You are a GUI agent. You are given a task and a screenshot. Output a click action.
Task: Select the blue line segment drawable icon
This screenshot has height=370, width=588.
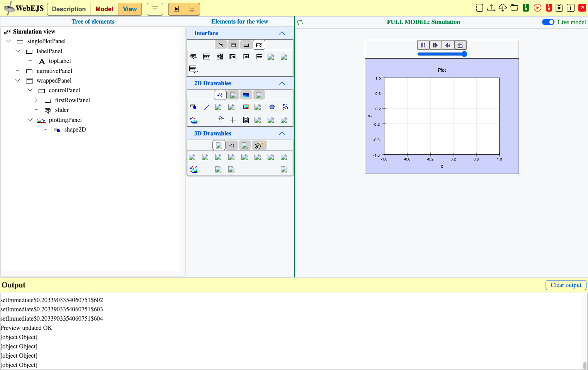[x=207, y=107]
